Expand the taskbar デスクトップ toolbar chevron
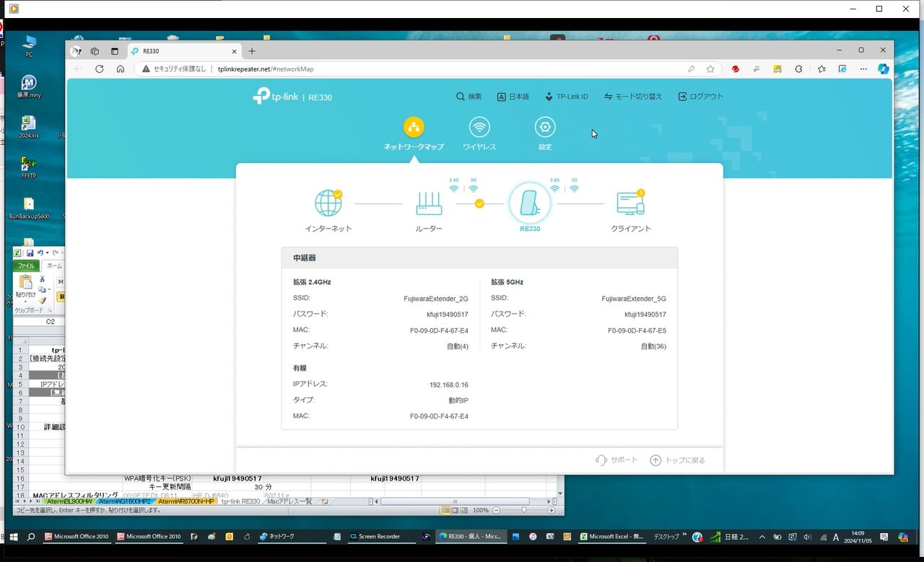 pyautogui.click(x=684, y=535)
